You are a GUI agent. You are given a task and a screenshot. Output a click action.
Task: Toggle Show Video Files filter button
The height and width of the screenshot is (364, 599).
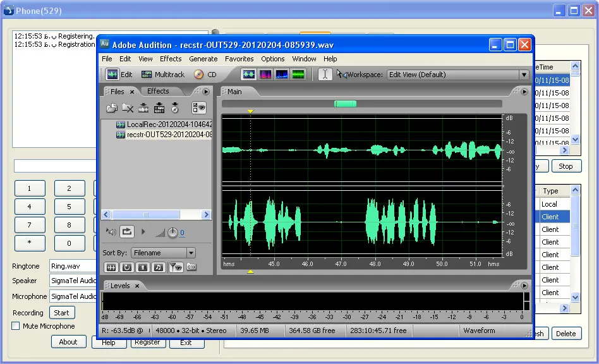click(143, 267)
